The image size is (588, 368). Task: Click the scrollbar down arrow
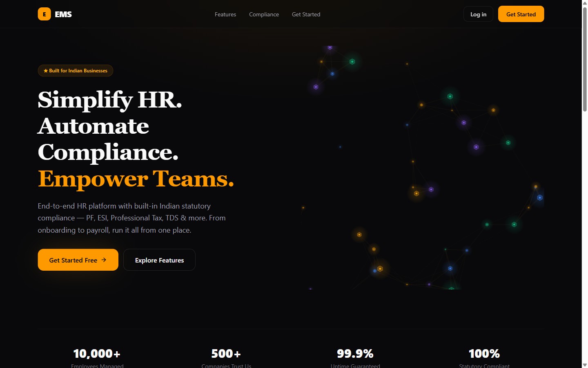point(585,365)
